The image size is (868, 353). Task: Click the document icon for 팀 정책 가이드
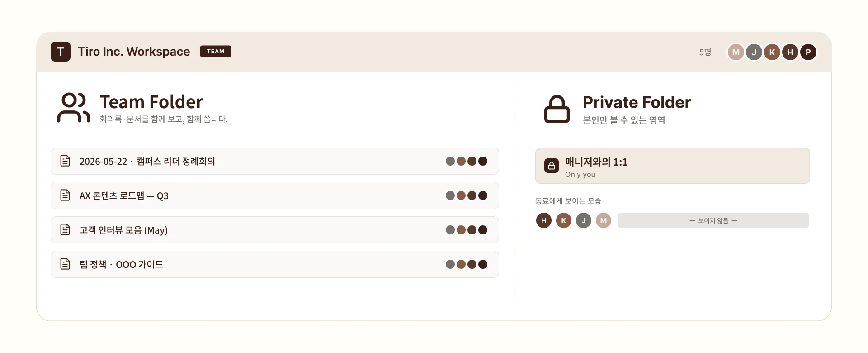coord(65,264)
